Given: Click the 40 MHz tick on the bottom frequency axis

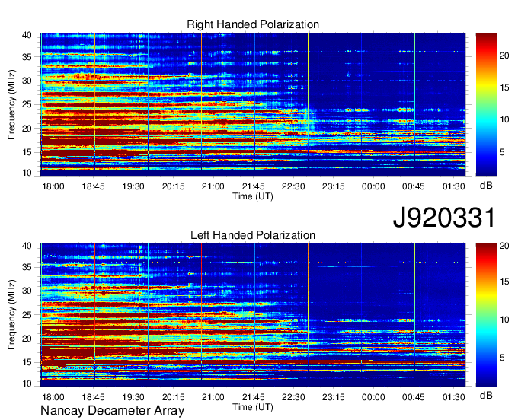Looking at the screenshot, I should coord(27,246).
